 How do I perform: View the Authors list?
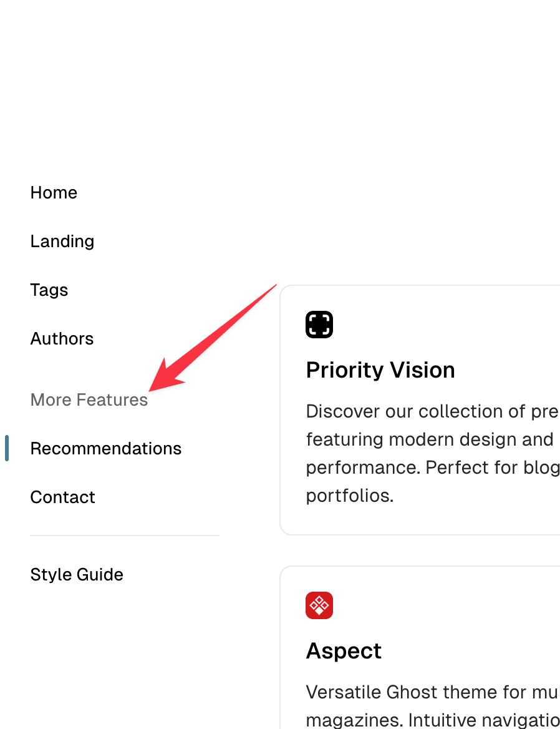pos(62,338)
